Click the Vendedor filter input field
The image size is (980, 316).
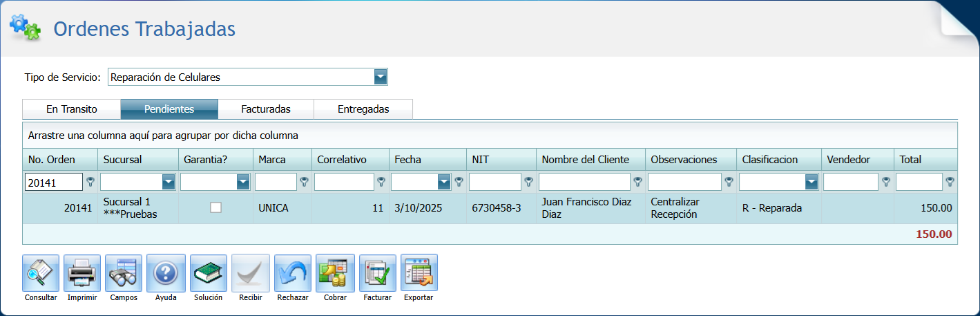[852, 183]
